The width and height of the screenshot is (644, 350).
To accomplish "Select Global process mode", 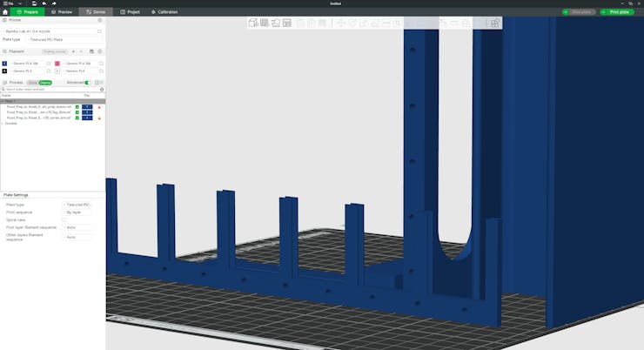I will tap(32, 83).
